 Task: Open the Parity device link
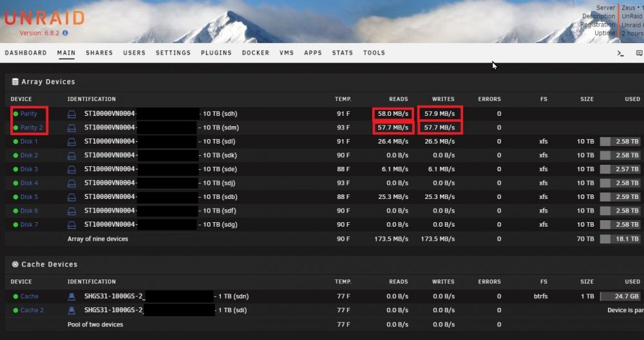point(29,114)
